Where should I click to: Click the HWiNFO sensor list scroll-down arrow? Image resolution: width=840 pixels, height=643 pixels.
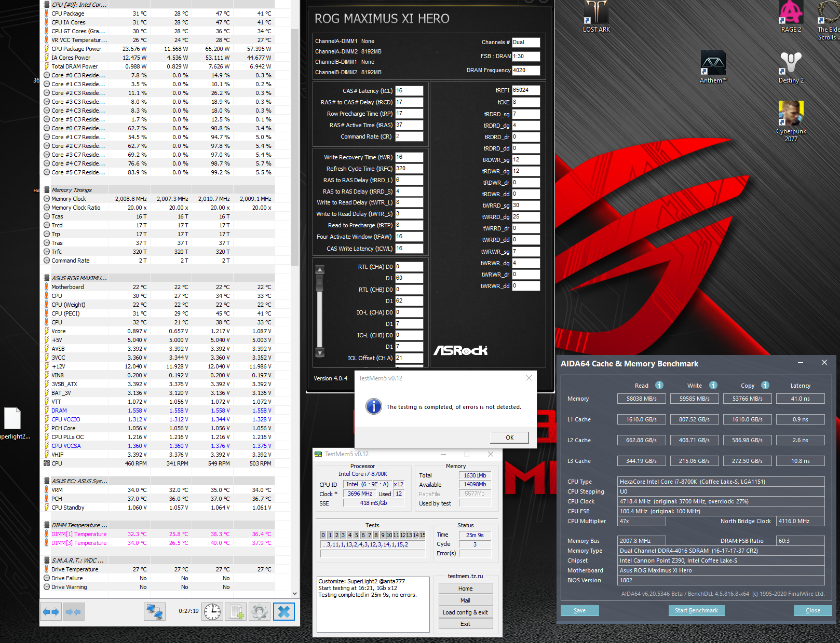[294, 593]
